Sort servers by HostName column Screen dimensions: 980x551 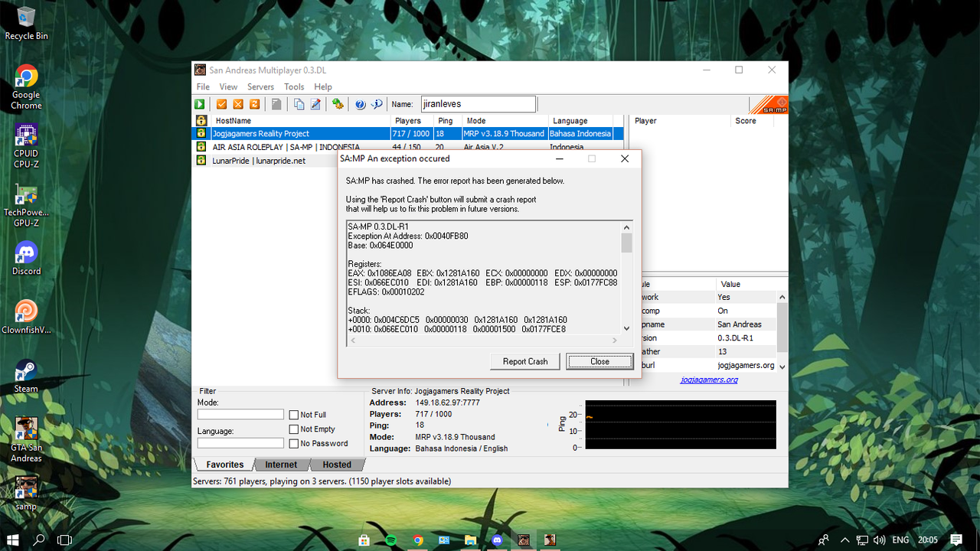point(299,120)
